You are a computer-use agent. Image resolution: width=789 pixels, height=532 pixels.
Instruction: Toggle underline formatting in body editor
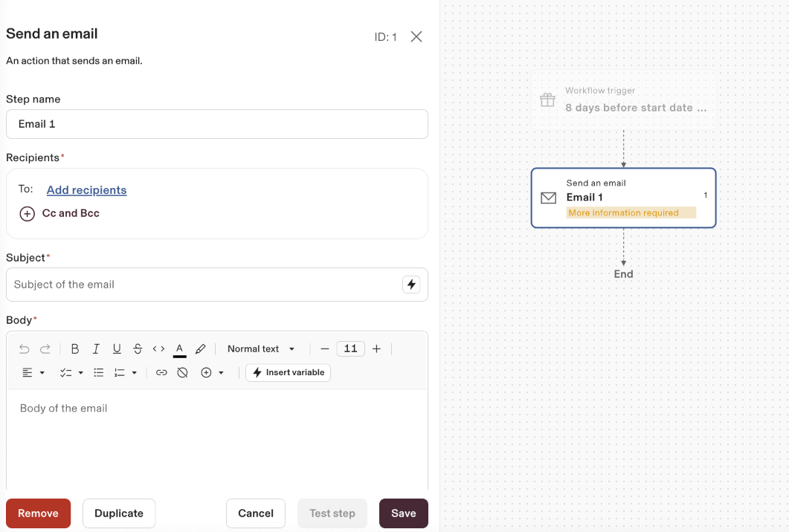[x=117, y=349]
